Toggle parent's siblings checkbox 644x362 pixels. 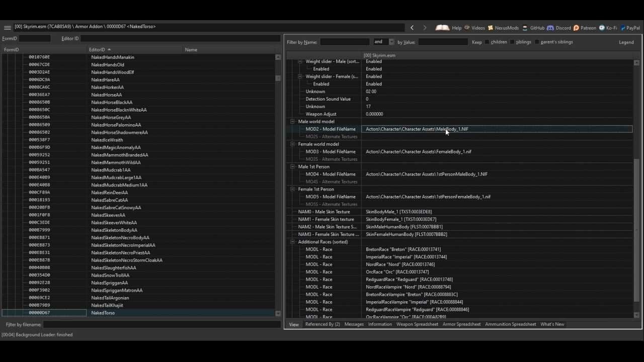537,42
